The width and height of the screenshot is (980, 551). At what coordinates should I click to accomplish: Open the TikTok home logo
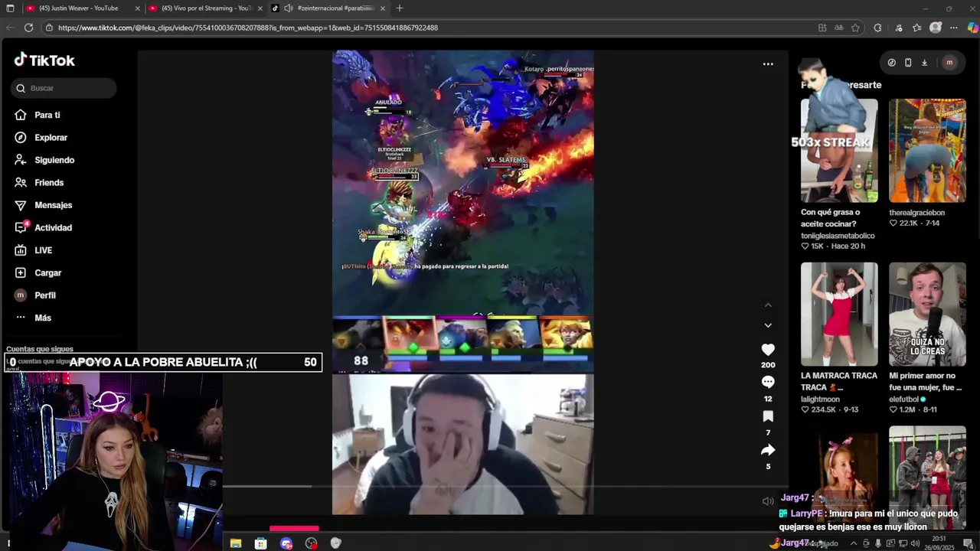click(x=44, y=60)
